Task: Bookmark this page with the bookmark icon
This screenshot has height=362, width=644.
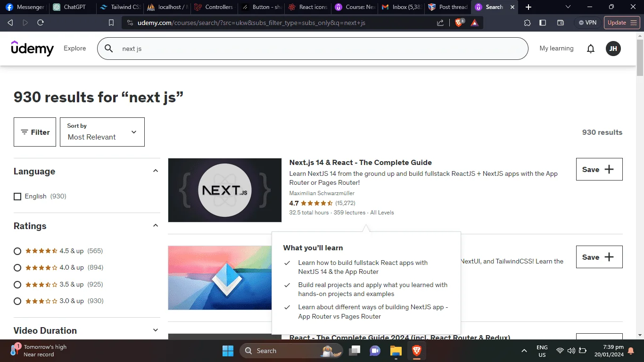Action: 111,23
